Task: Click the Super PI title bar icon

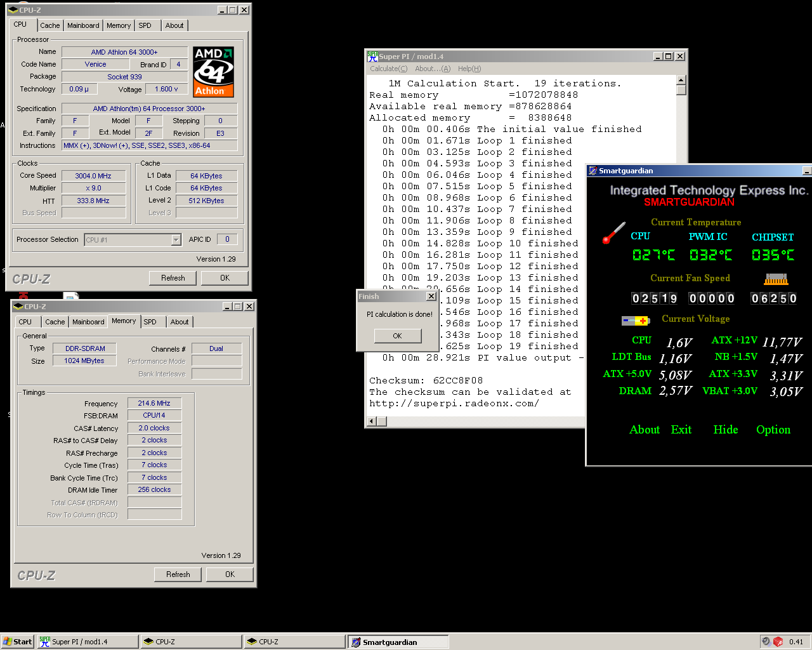Action: 372,56
